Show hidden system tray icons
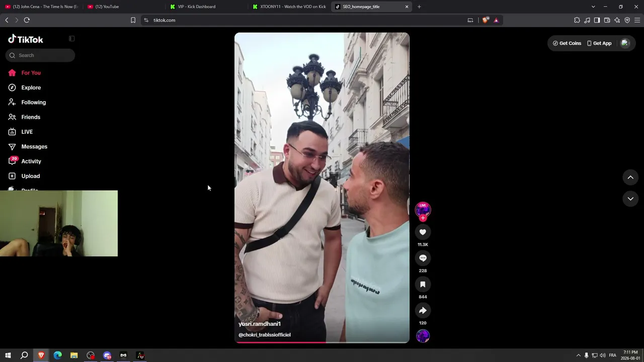 click(578, 355)
